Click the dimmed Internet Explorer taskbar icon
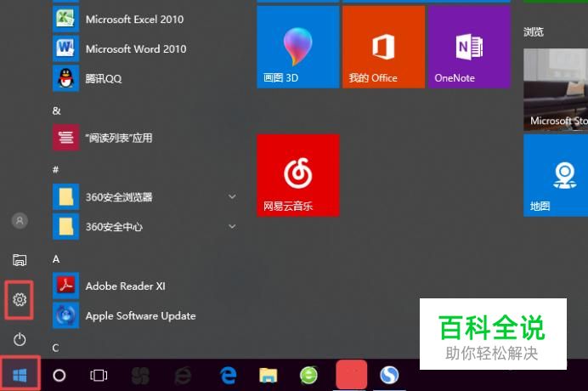 [x=183, y=375]
